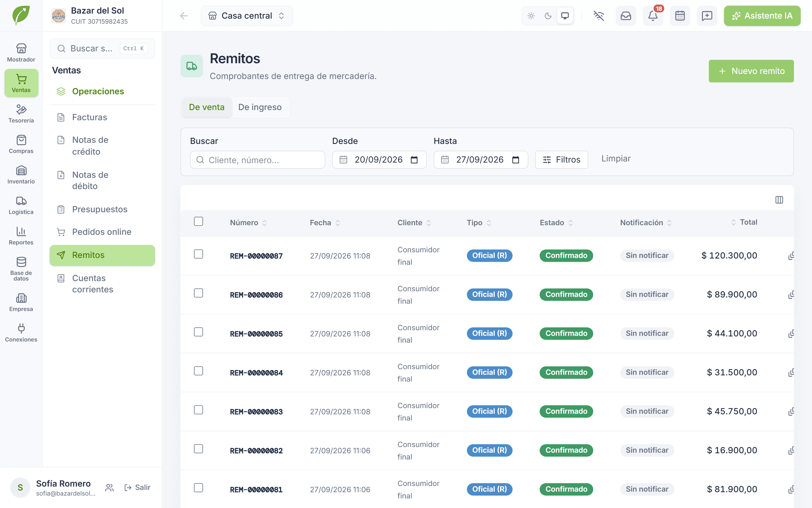The width and height of the screenshot is (812, 508).
Task: Sort table by Estado column
Action: coord(556,223)
